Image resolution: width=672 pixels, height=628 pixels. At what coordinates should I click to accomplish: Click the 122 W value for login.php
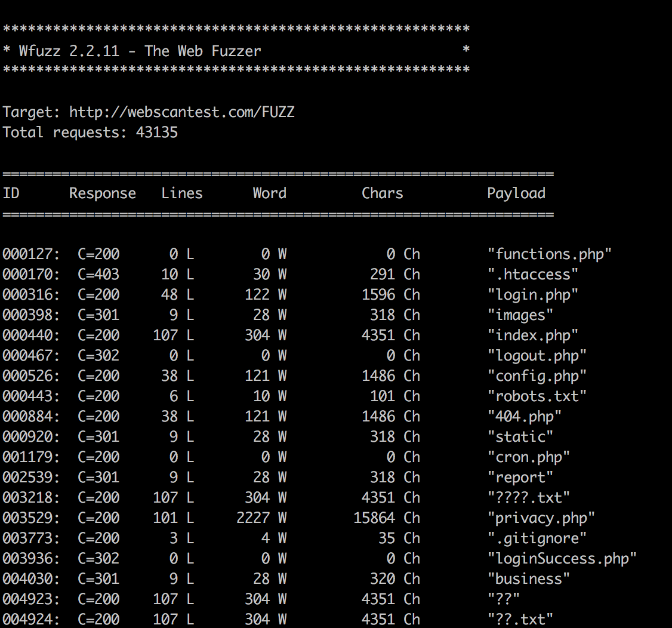[x=266, y=295]
